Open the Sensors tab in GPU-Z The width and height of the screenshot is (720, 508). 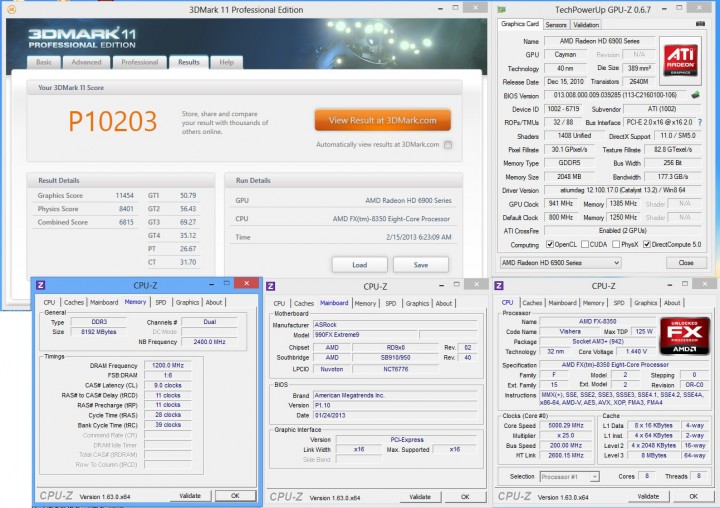(x=556, y=25)
